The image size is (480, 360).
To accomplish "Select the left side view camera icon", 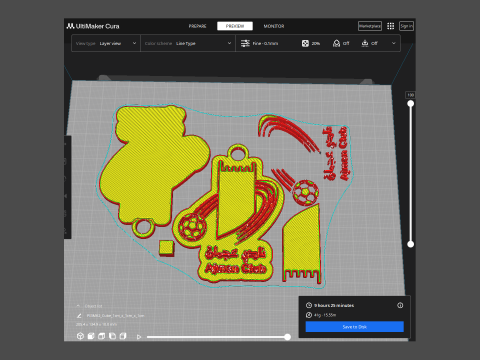I will [112, 336].
